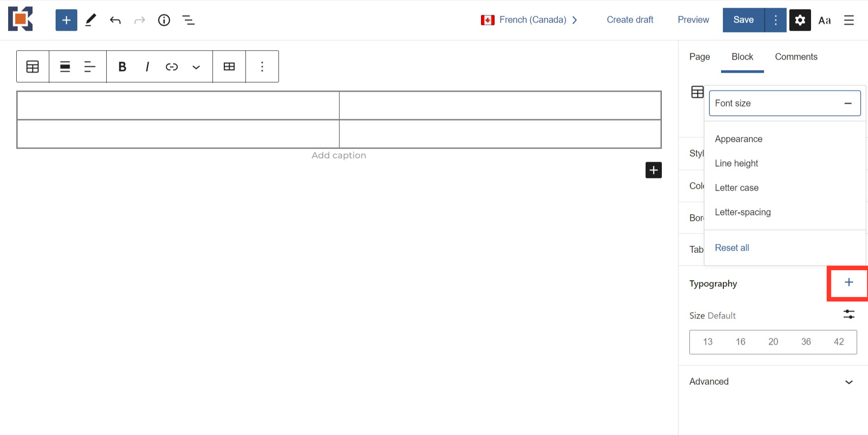Image resolution: width=868 pixels, height=435 pixels.
Task: Change column text alignment
Action: point(90,67)
